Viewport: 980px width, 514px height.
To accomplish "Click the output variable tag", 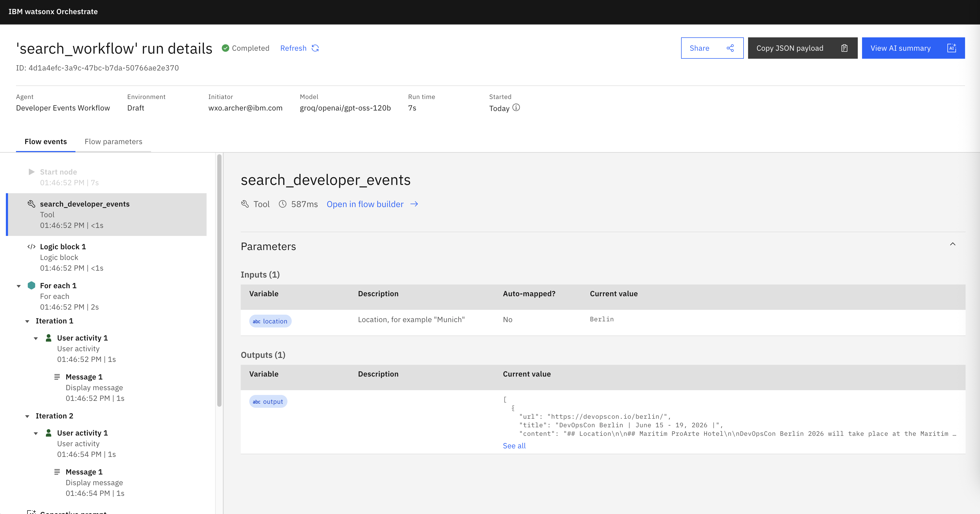I will pos(268,401).
